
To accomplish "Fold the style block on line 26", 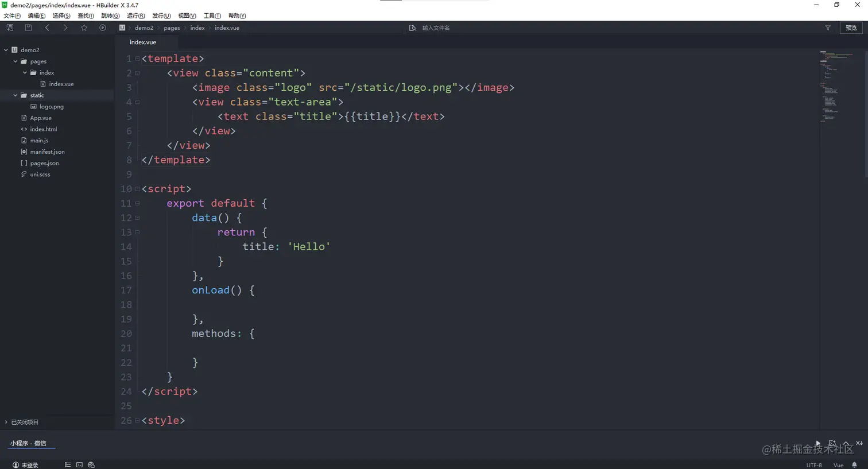I will [137, 420].
